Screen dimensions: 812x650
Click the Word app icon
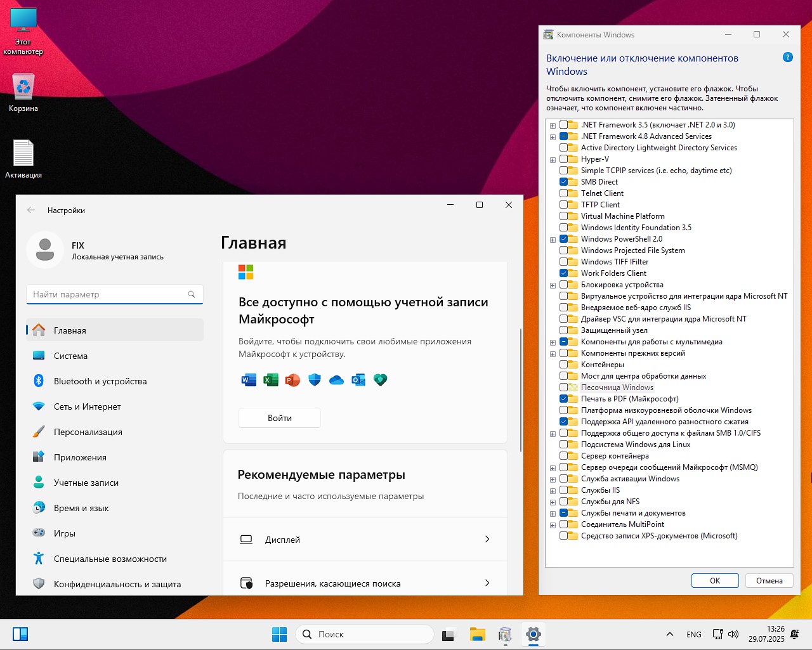click(x=249, y=380)
